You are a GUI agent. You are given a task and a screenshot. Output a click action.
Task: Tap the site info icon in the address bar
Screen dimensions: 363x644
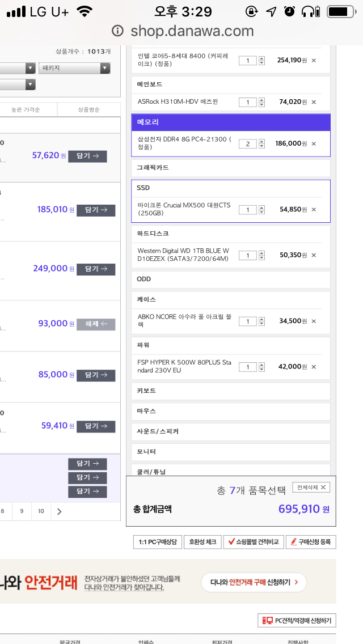coord(117,31)
